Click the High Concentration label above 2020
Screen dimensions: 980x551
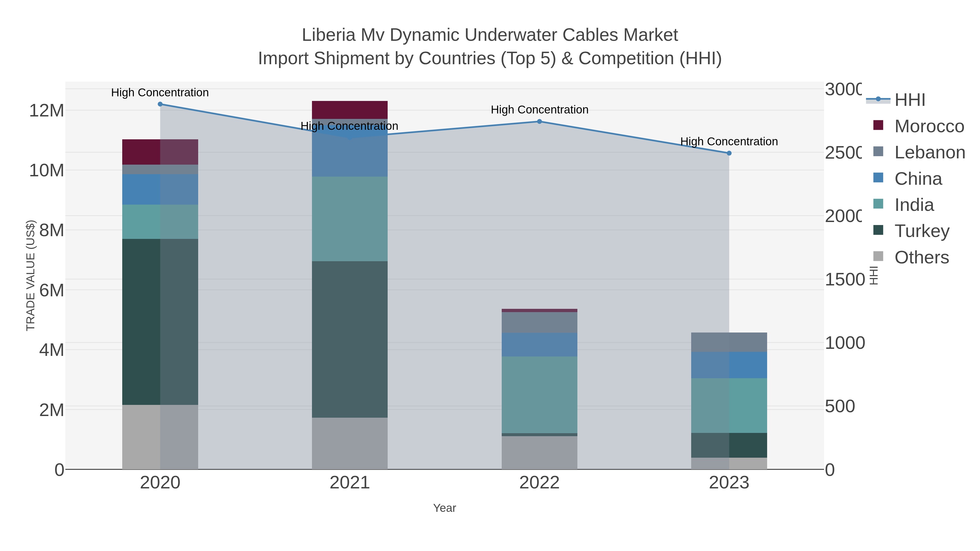coord(160,93)
